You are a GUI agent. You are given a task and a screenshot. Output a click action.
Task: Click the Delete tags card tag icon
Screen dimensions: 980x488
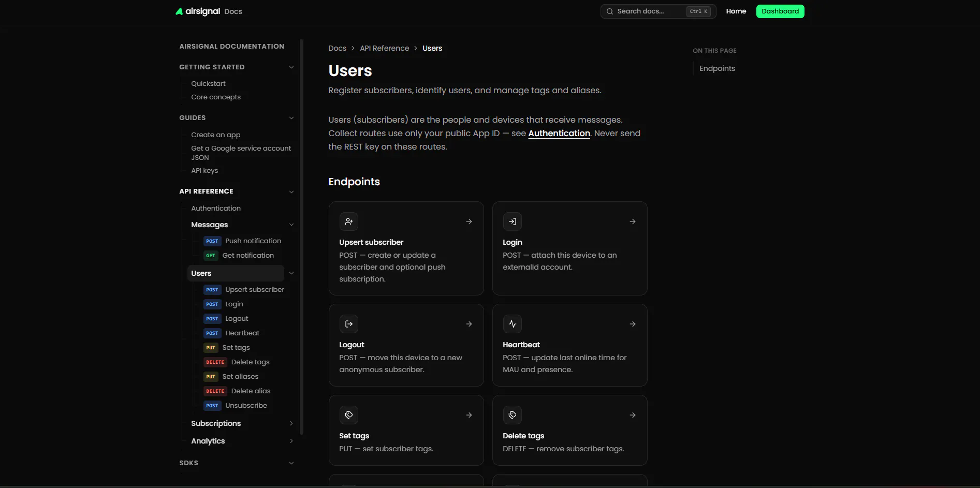coord(513,415)
